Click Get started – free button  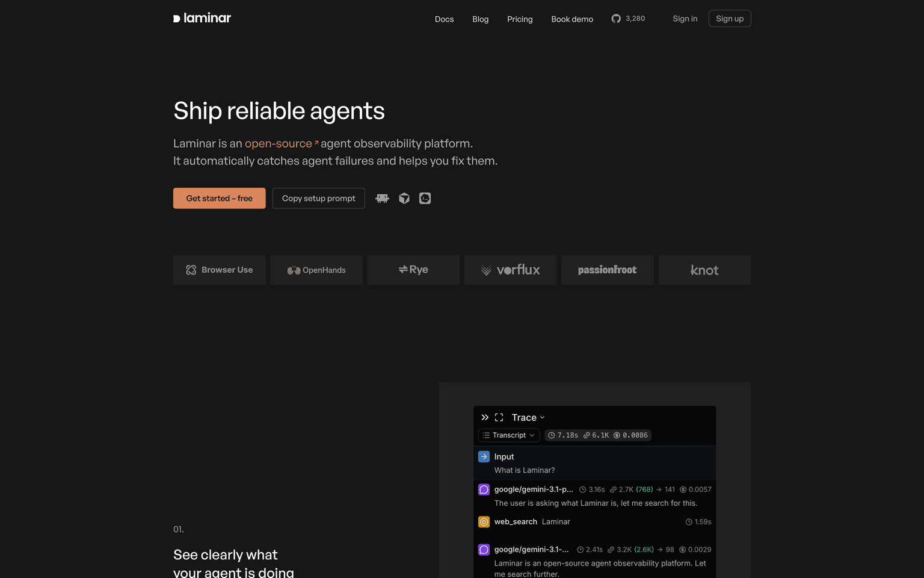(220, 198)
